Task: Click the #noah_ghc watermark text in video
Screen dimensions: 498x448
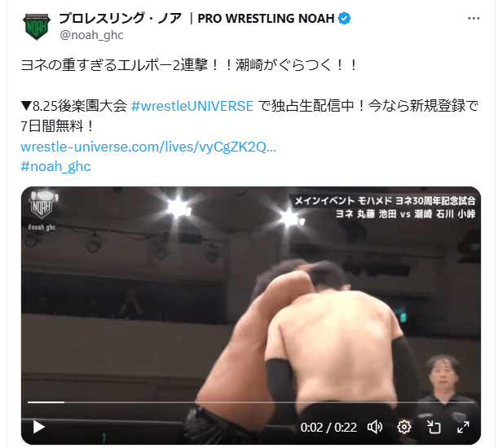Action: point(42,227)
